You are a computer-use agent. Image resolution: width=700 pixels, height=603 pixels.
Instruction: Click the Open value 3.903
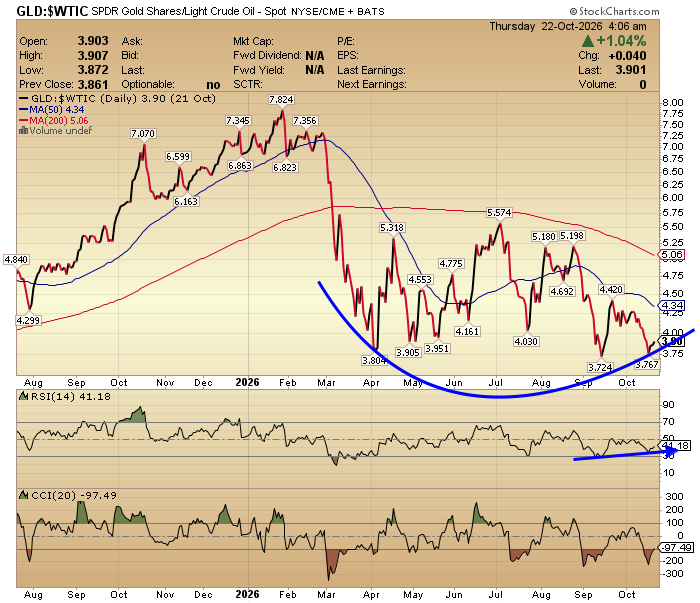[x=93, y=41]
